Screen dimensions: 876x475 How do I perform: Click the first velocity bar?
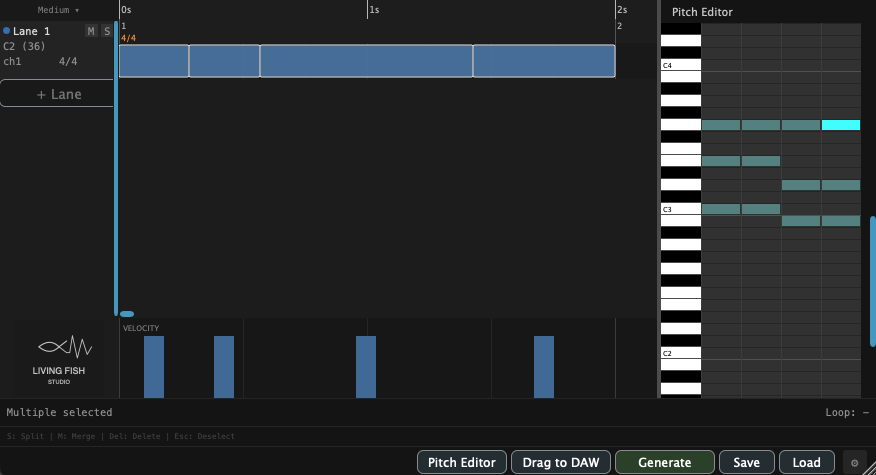(x=154, y=367)
